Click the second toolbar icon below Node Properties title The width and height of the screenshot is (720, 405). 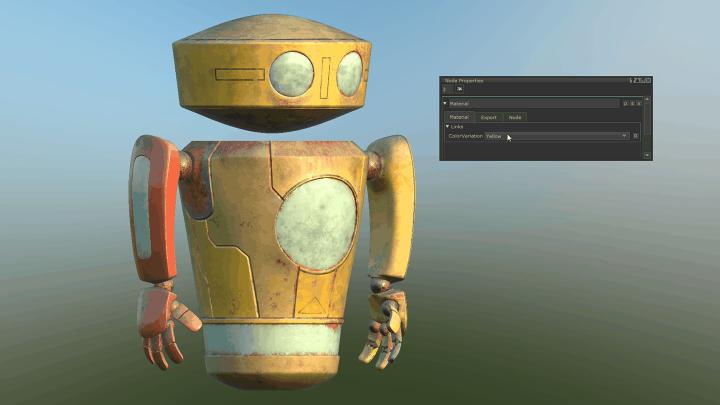pos(460,89)
